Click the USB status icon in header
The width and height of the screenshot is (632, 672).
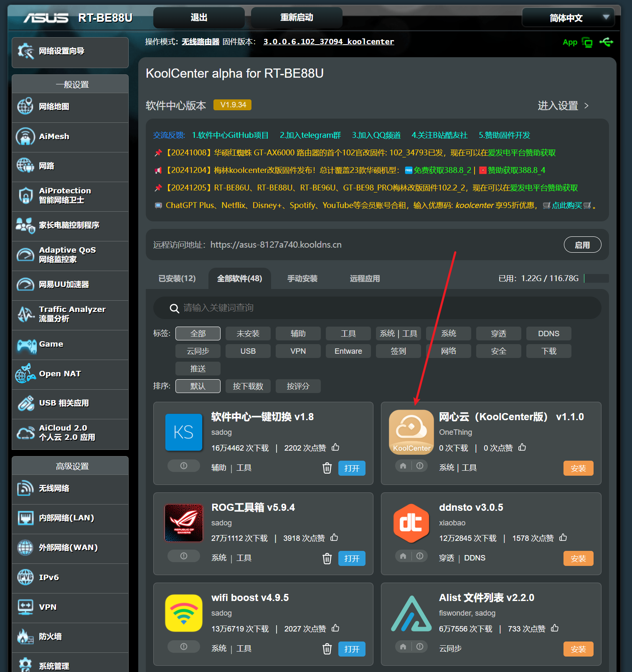click(606, 42)
